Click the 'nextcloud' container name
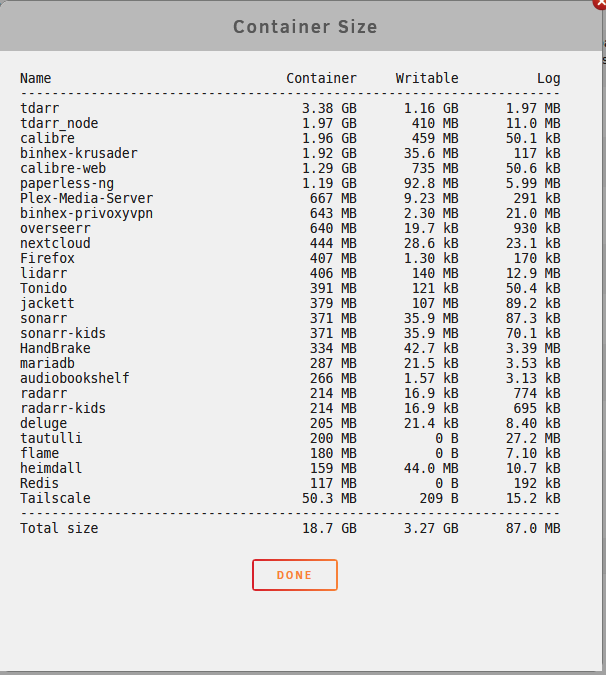The image size is (606, 675). tap(55, 243)
